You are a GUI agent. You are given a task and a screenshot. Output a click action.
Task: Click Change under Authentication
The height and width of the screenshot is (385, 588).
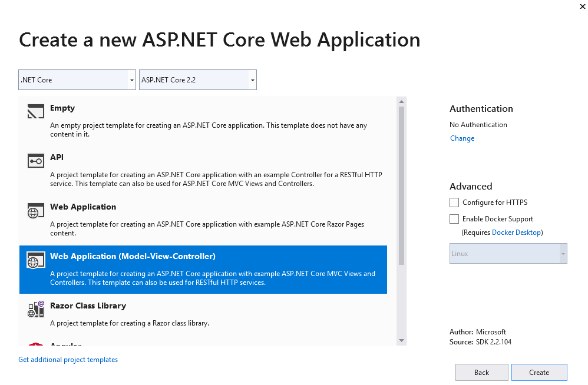[x=462, y=138]
